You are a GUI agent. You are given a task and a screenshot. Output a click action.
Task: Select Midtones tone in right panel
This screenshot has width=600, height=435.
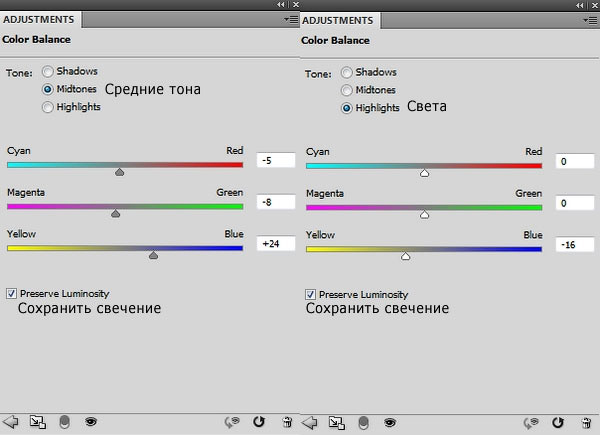[346, 90]
